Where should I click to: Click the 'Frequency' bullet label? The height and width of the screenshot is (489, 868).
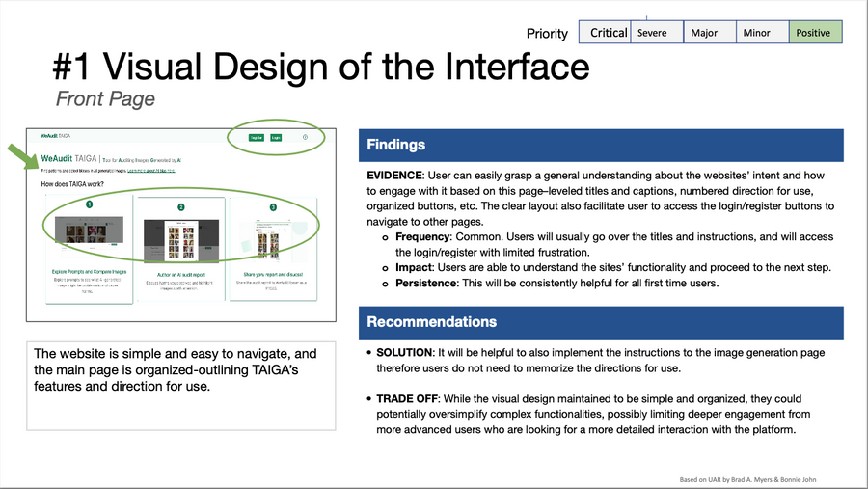coord(423,237)
